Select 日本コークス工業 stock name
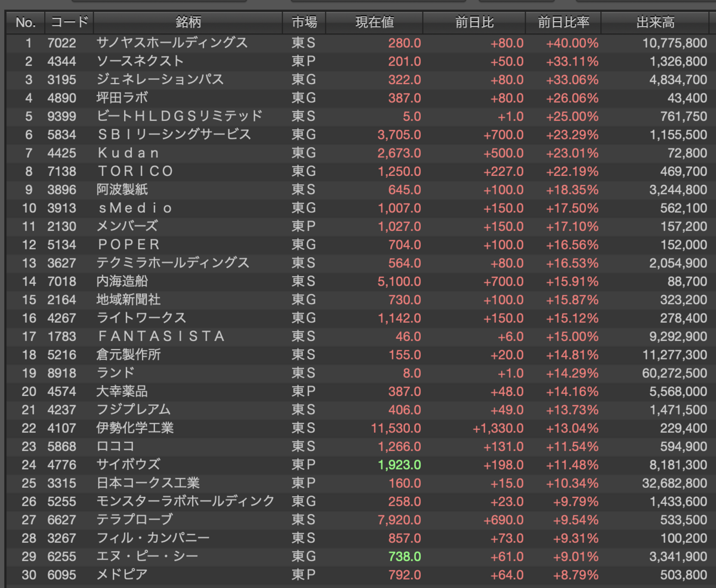Viewport: 716px width, 588px height. (x=148, y=483)
